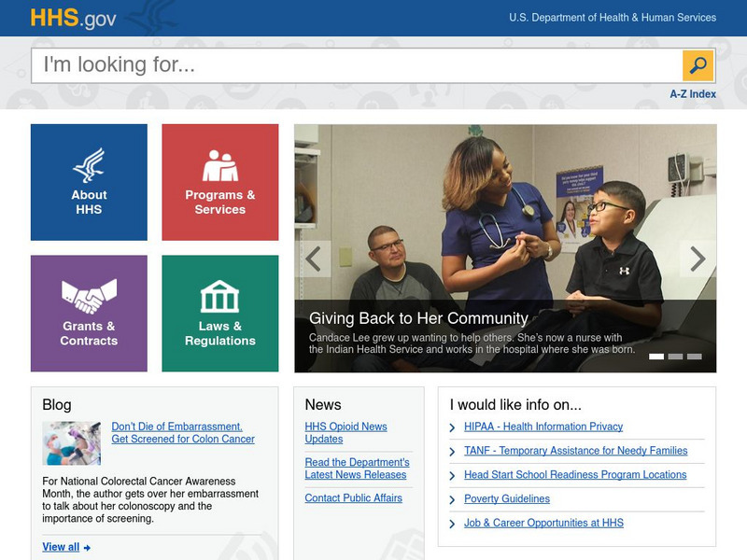This screenshot has height=560, width=747.
Task: Click the chevron beside Job & Career Opportunities
Action: [452, 524]
